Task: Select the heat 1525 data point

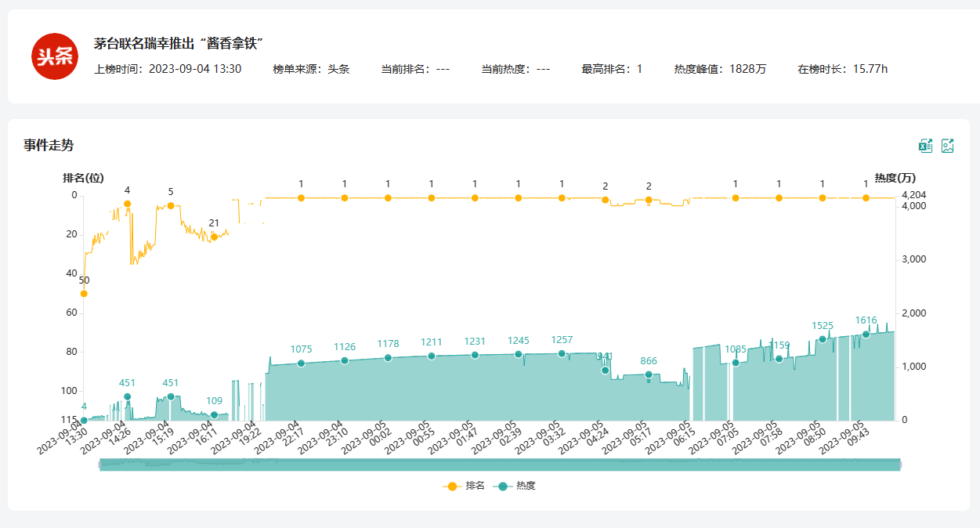Action: [x=823, y=339]
